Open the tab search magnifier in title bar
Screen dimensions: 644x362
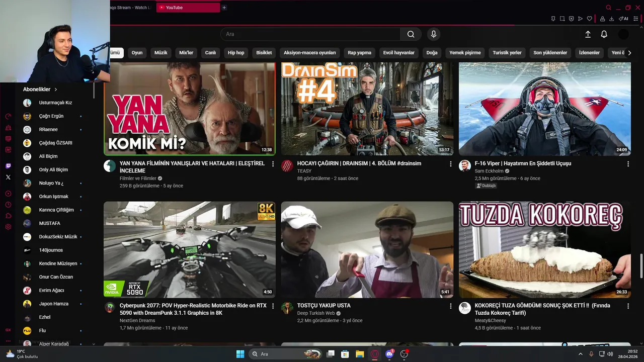(608, 8)
